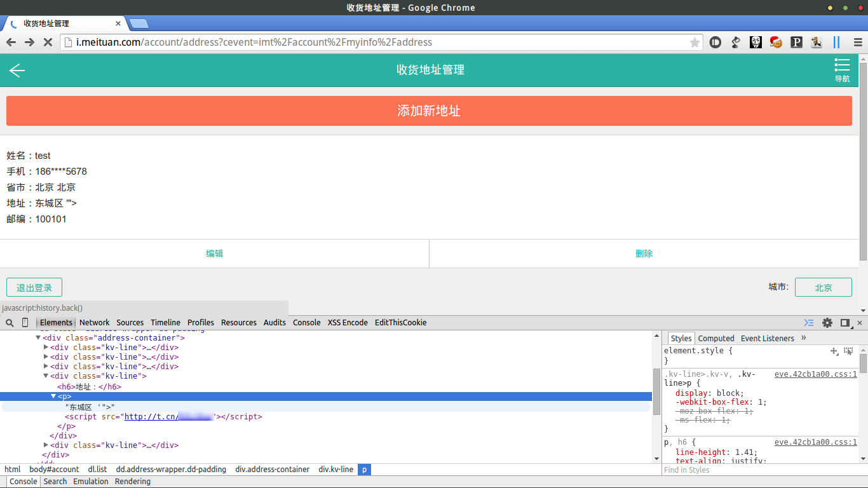This screenshot has height=488, width=868.
Task: Switch to the Console panel tab
Action: click(x=307, y=323)
